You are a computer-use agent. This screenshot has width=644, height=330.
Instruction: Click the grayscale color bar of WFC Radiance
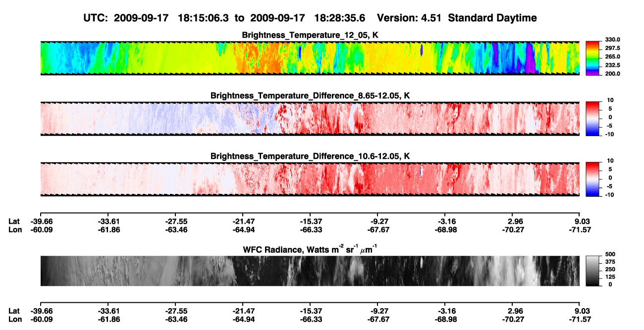pos(592,271)
